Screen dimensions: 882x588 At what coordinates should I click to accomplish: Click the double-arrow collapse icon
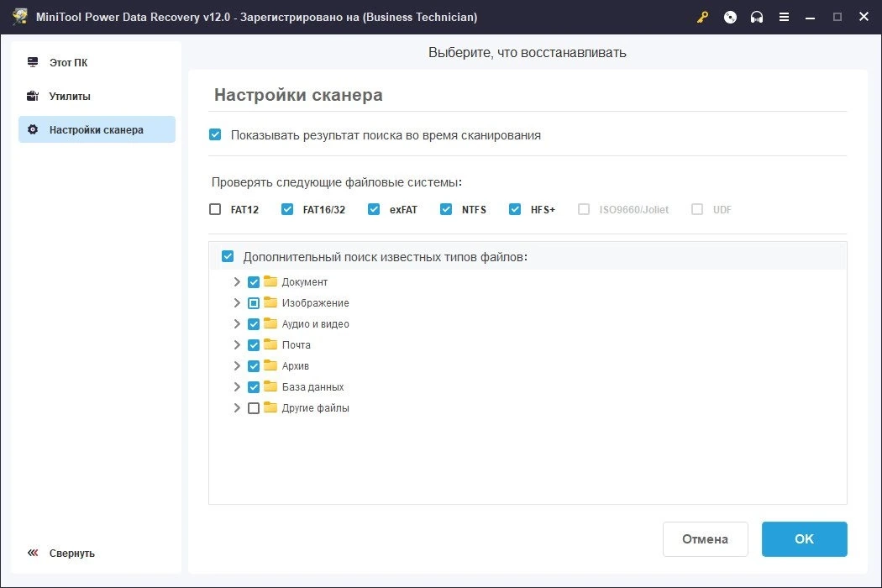pyautogui.click(x=33, y=553)
